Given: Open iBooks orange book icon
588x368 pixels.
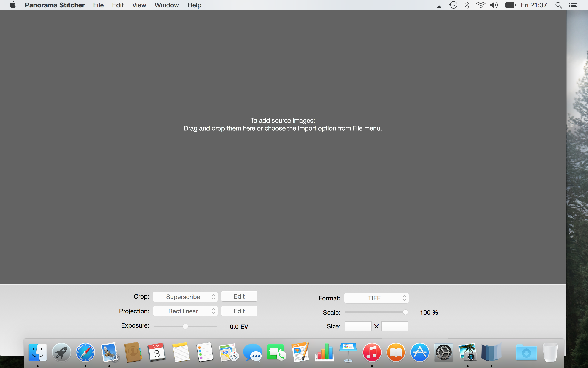Looking at the screenshot, I should 396,352.
